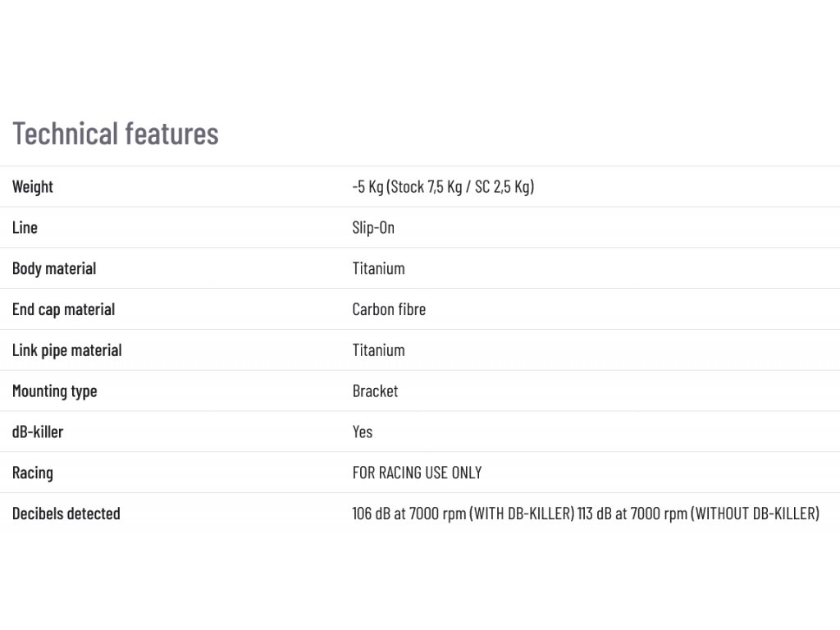The height and width of the screenshot is (630, 840).
Task: Click the Titanium value for Link pipe material
Action: coord(379,350)
